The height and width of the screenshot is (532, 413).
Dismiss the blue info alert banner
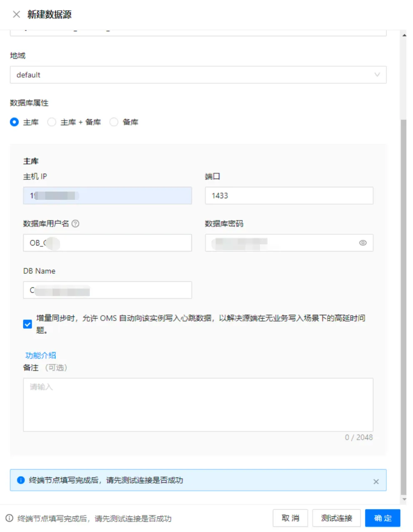click(x=376, y=481)
